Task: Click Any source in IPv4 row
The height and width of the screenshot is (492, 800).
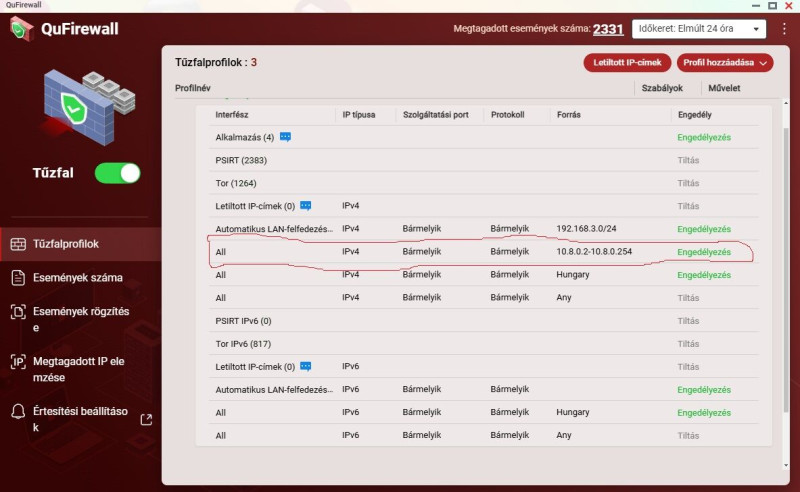Action: tap(564, 298)
